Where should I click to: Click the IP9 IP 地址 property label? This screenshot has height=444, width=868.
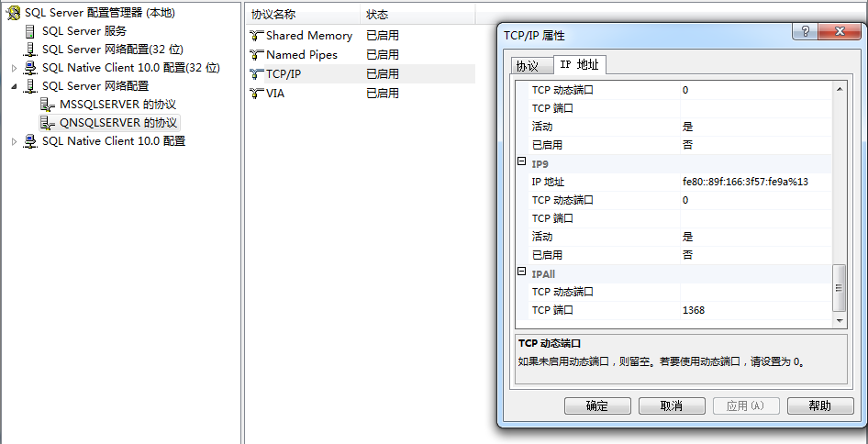[548, 183]
